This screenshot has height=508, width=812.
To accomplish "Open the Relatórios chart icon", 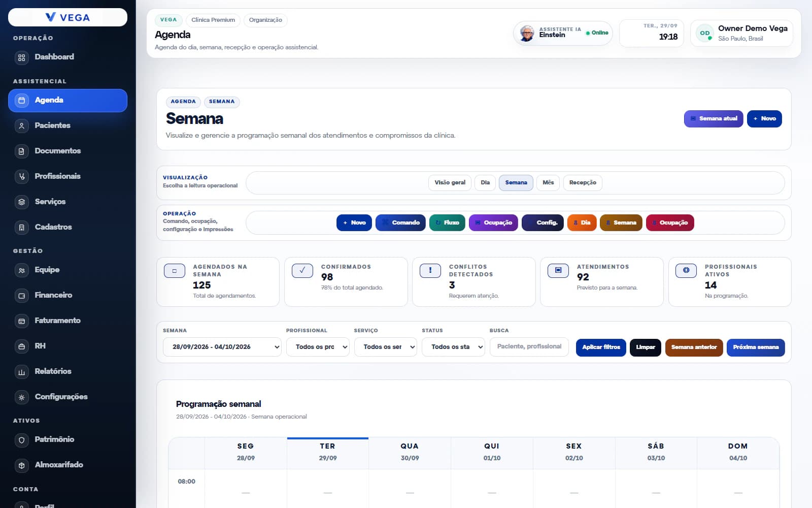I will coord(21,372).
